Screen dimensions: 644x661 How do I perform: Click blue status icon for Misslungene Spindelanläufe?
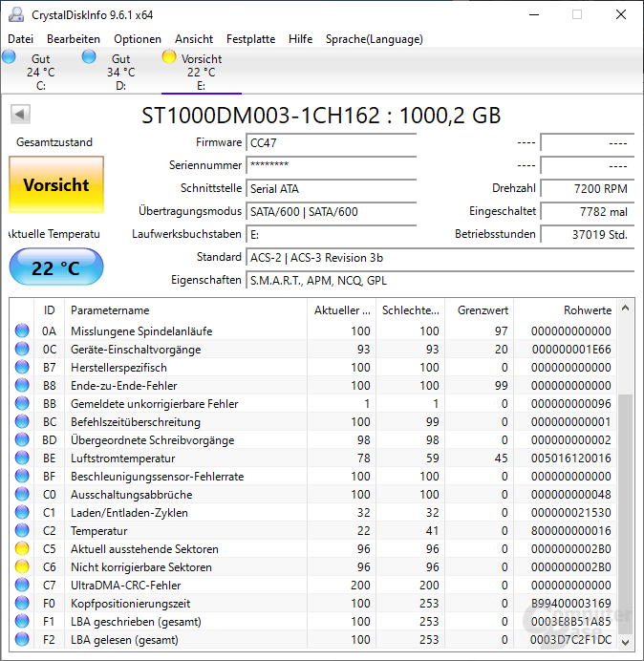[x=22, y=331]
